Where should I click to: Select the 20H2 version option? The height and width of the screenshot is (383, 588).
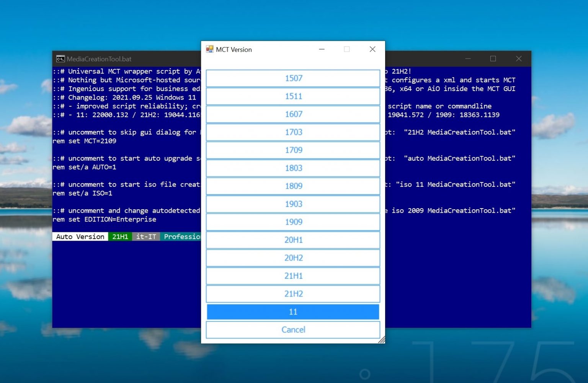tap(293, 258)
